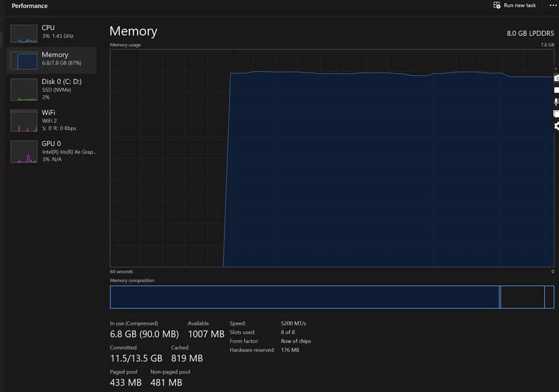Screen dimensions: 559x392
Task: Click the Slots used: label
Action: [x=243, y=332]
